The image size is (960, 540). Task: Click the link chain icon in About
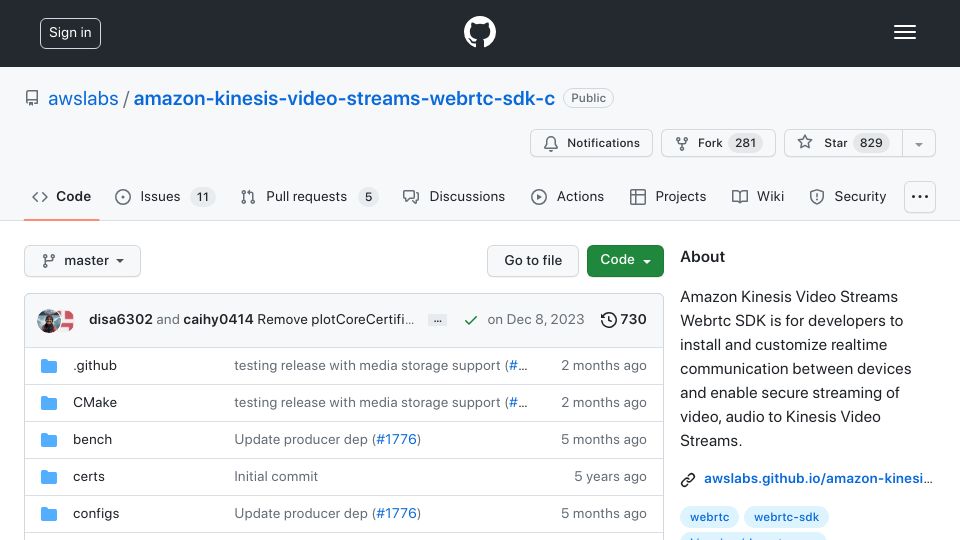click(688, 479)
